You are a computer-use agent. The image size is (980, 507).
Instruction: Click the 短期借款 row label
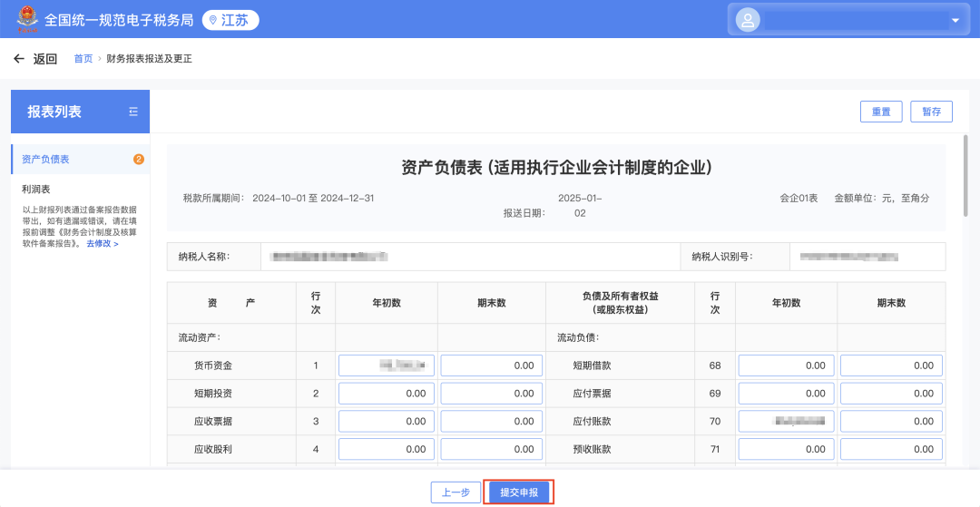click(592, 366)
